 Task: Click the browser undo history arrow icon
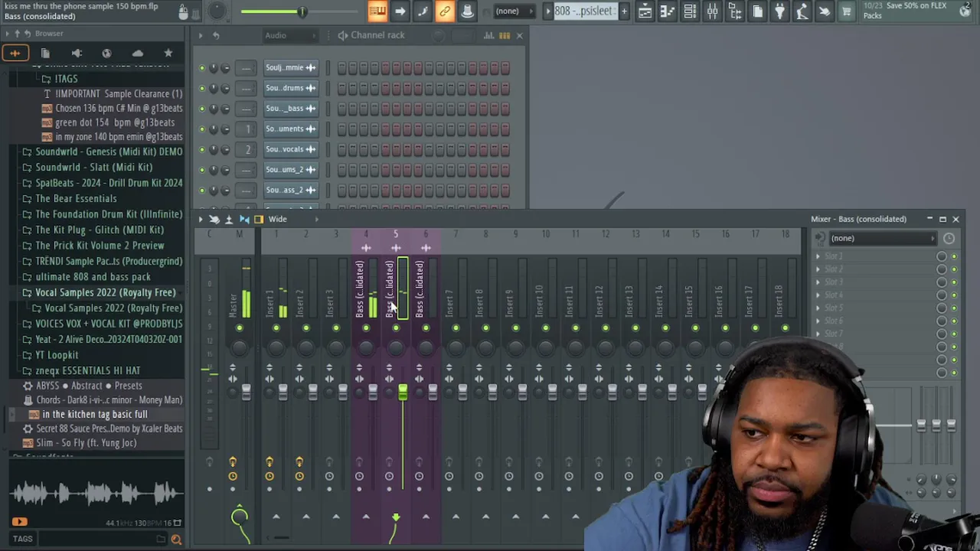27,34
